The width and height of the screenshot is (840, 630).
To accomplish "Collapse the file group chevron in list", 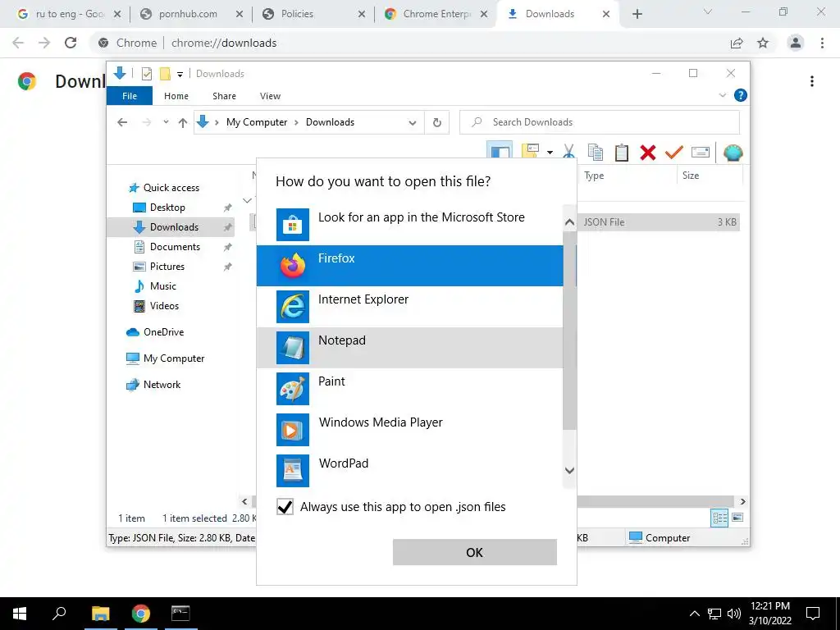I will tap(247, 201).
